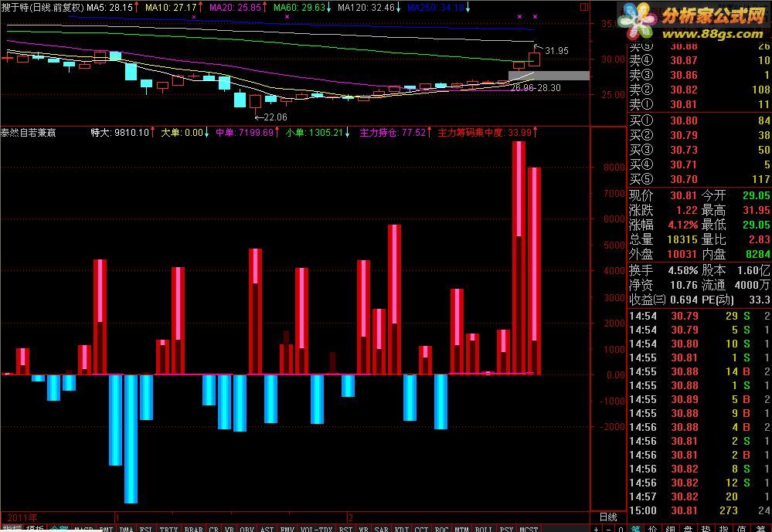This screenshot has width=772, height=532.
Task: Click the 卖① ask row at 30.81
Action: (x=699, y=104)
